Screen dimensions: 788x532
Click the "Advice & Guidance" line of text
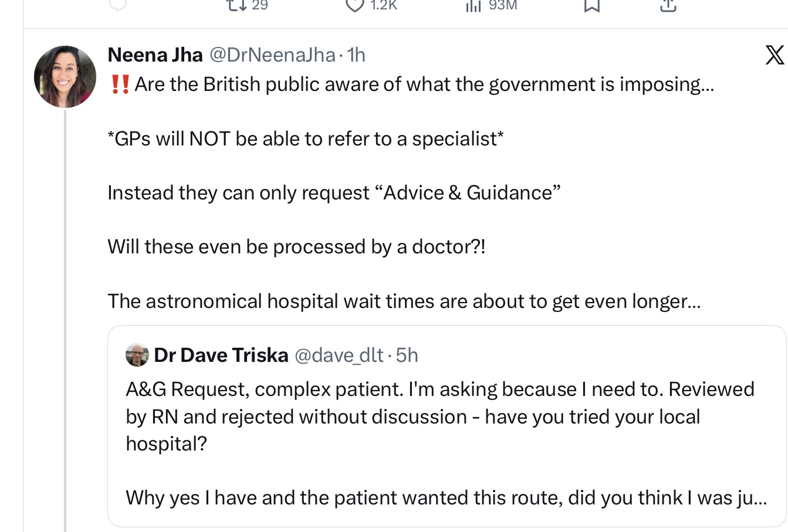pos(334,193)
